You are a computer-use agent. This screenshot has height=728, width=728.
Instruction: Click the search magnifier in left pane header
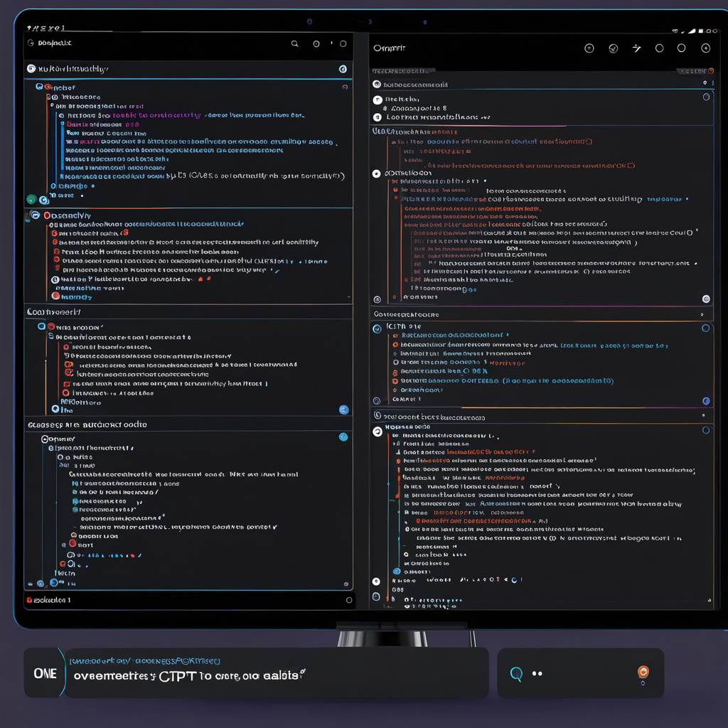295,44
